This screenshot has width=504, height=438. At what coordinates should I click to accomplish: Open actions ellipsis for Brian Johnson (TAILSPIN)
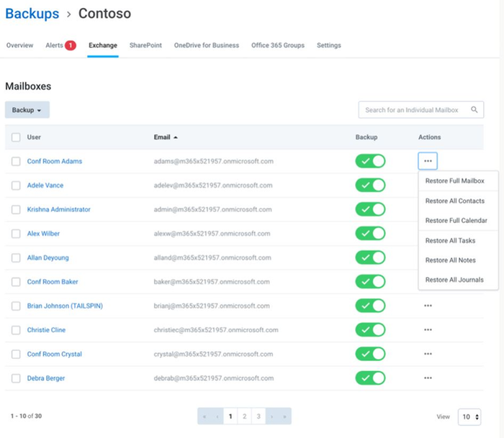[428, 306]
